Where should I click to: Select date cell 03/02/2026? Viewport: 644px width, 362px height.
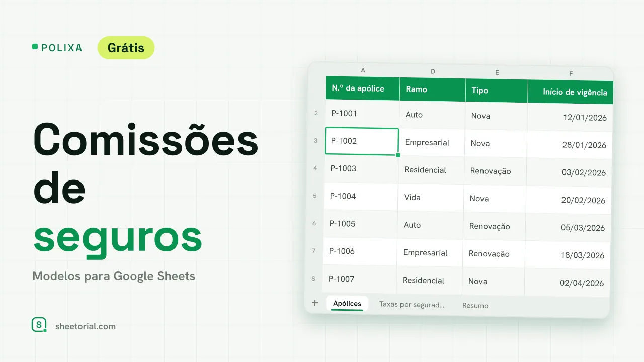click(569, 172)
